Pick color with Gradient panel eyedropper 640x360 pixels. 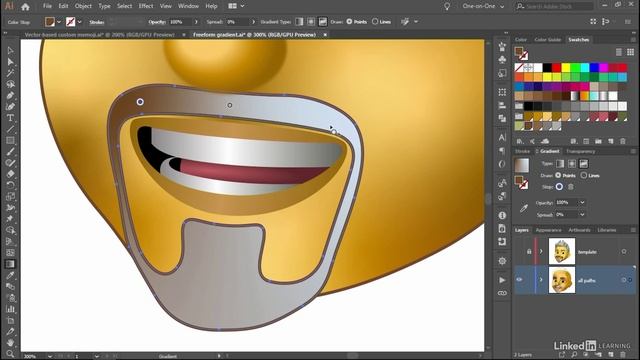click(x=524, y=209)
